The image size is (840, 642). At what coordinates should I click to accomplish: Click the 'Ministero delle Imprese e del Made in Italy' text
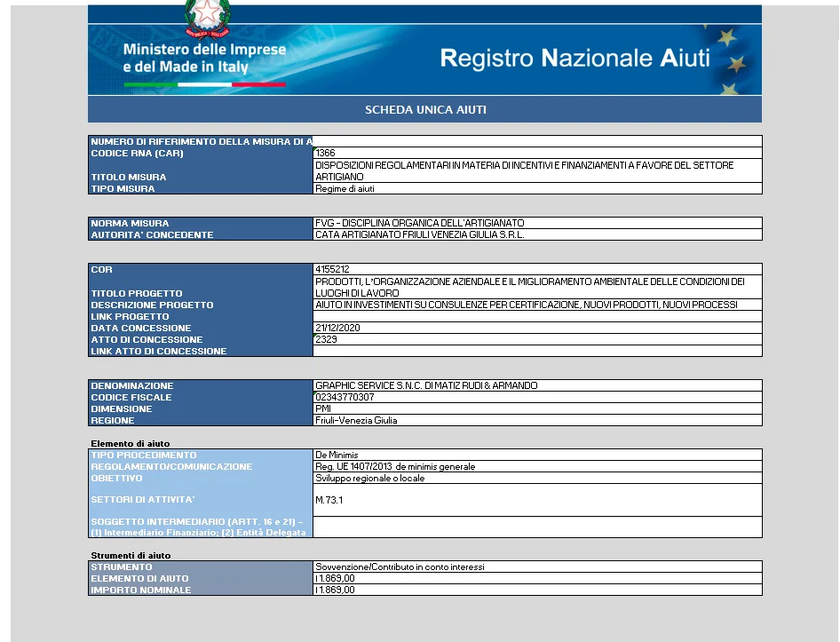pyautogui.click(x=204, y=58)
